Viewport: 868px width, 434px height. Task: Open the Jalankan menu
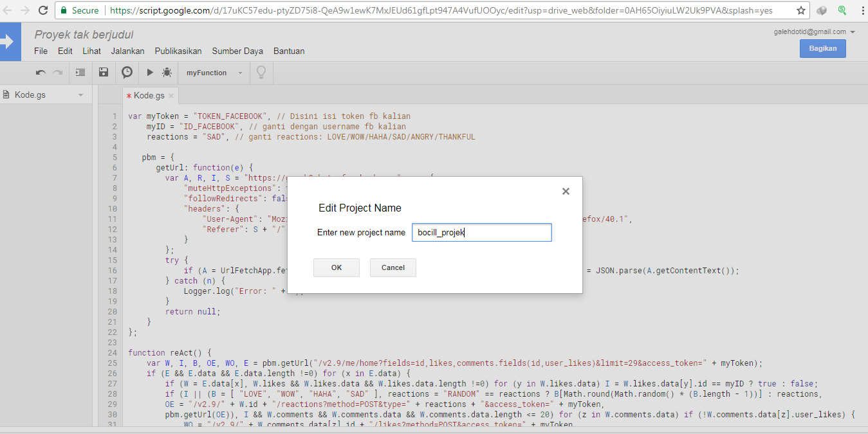[127, 51]
